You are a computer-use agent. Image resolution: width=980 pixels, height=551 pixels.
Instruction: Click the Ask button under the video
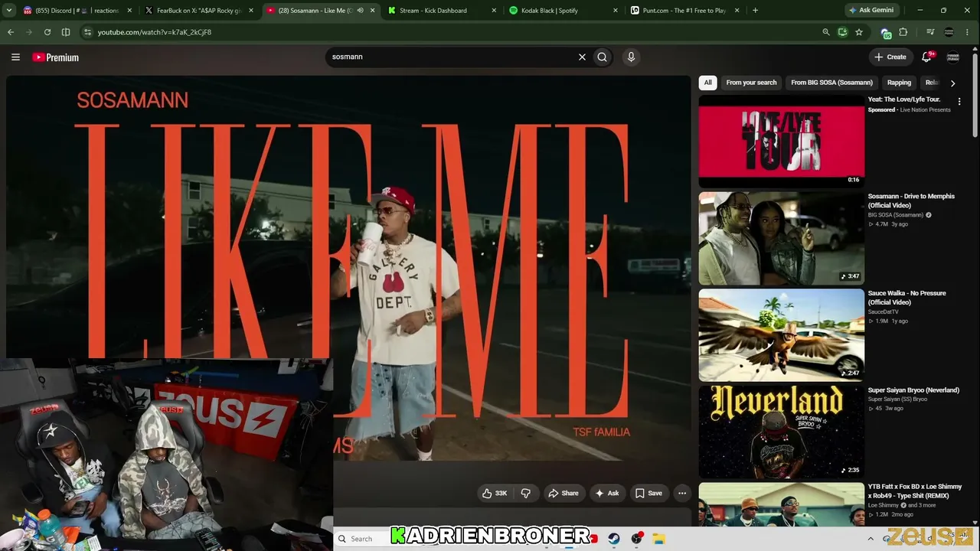[607, 494]
